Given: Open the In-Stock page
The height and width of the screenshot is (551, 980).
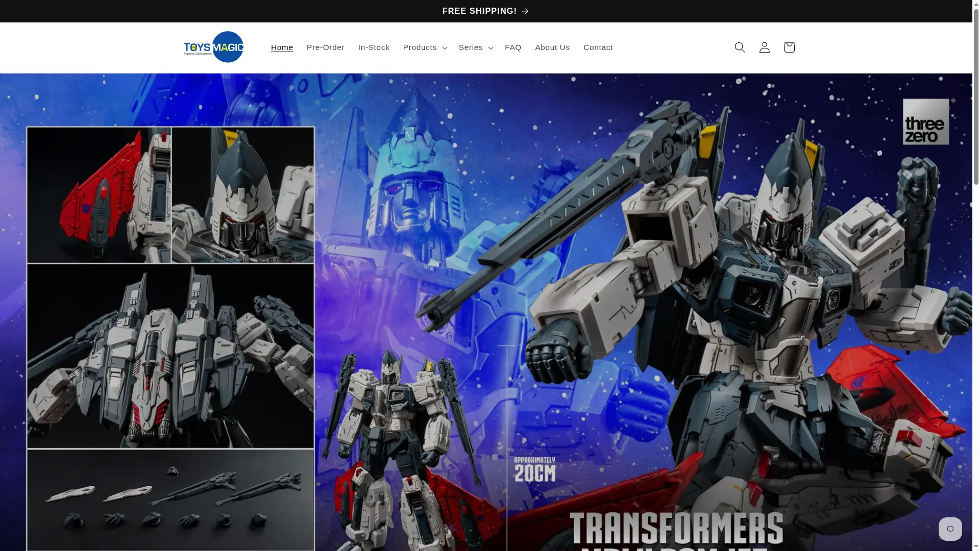Looking at the screenshot, I should click(x=374, y=47).
